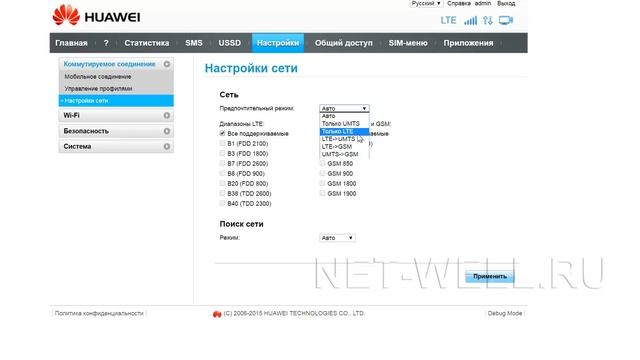Click the LTE network status indicator
Image resolution: width=640 pixels, height=360 pixels.
click(x=448, y=20)
